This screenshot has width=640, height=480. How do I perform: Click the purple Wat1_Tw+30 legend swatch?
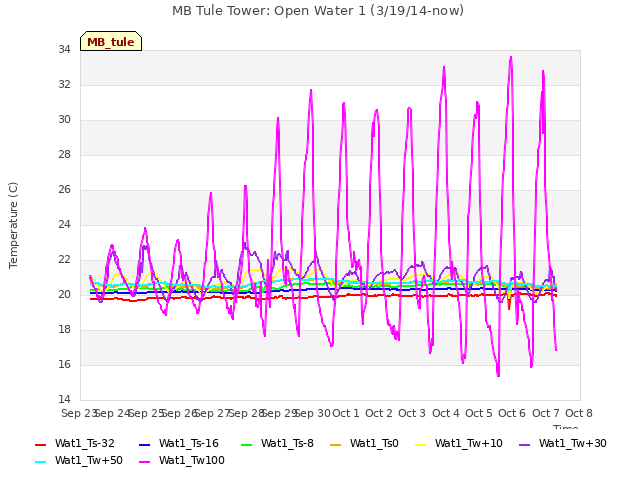pos(524,444)
